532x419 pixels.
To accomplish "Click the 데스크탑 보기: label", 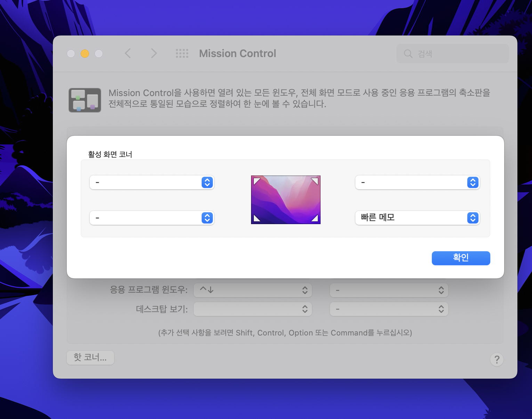I will (162, 309).
